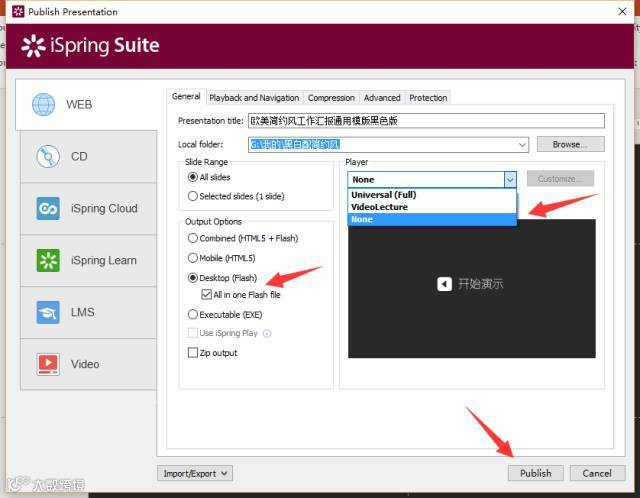Collapse the Player dropdown arrow
Screen dimensions: 640x498
click(510, 180)
